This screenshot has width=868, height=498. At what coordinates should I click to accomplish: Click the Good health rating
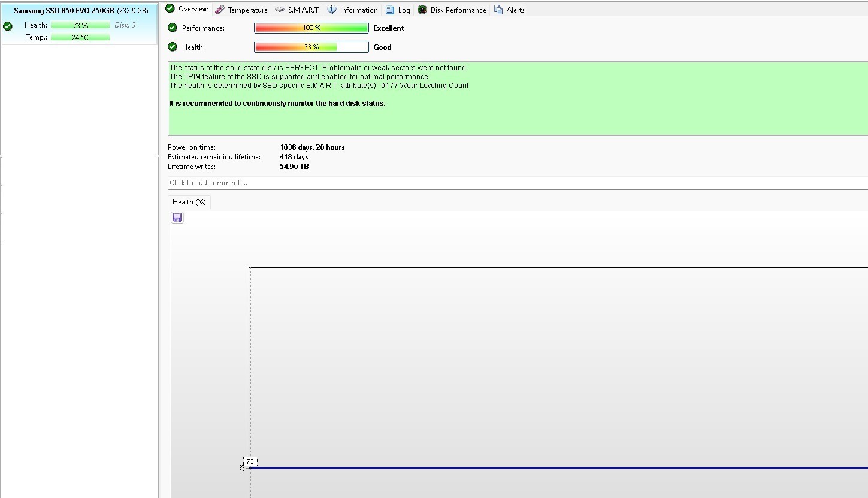382,47
